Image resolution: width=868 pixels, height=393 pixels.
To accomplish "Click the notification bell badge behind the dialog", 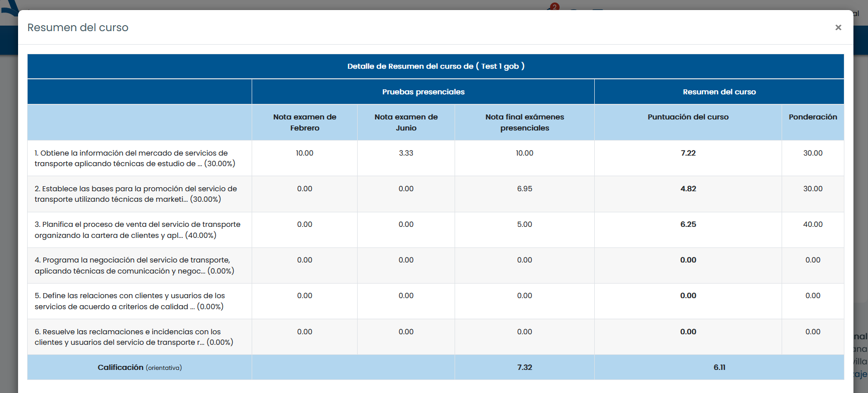I will [x=555, y=7].
